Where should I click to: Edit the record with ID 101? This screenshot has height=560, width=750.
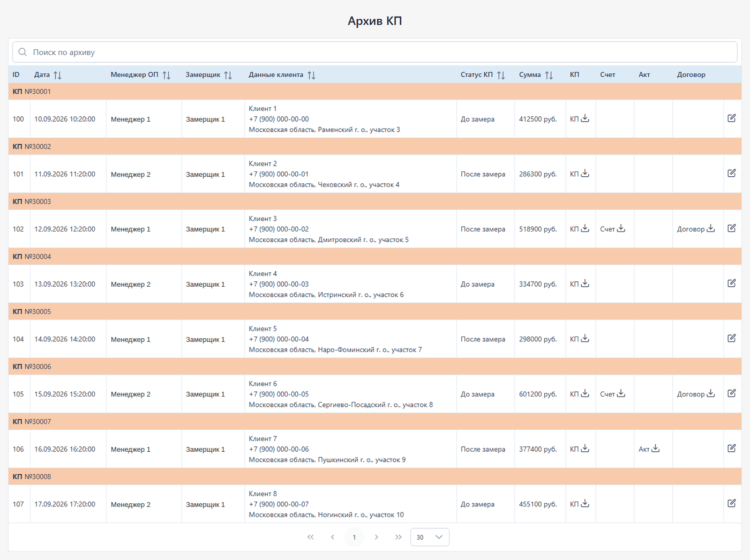[732, 174]
